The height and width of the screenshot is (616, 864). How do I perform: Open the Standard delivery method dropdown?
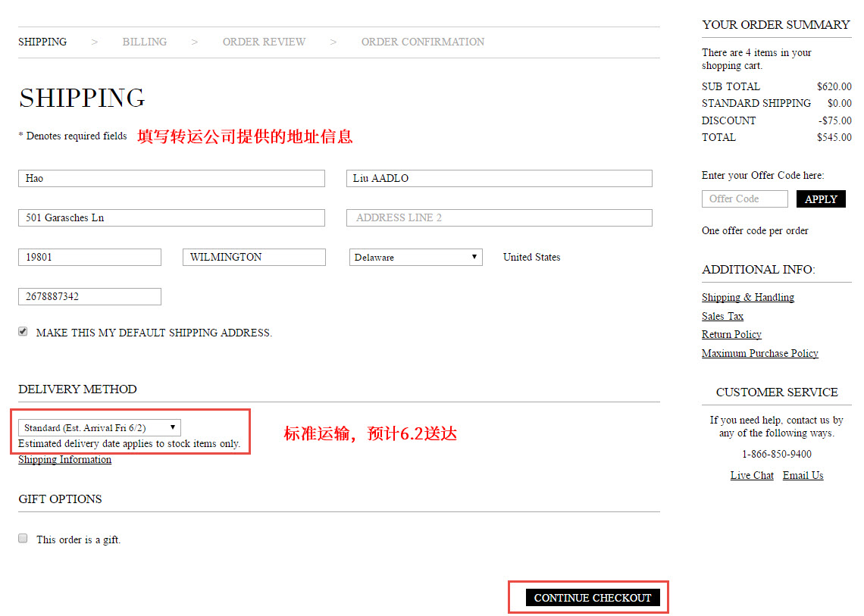100,427
